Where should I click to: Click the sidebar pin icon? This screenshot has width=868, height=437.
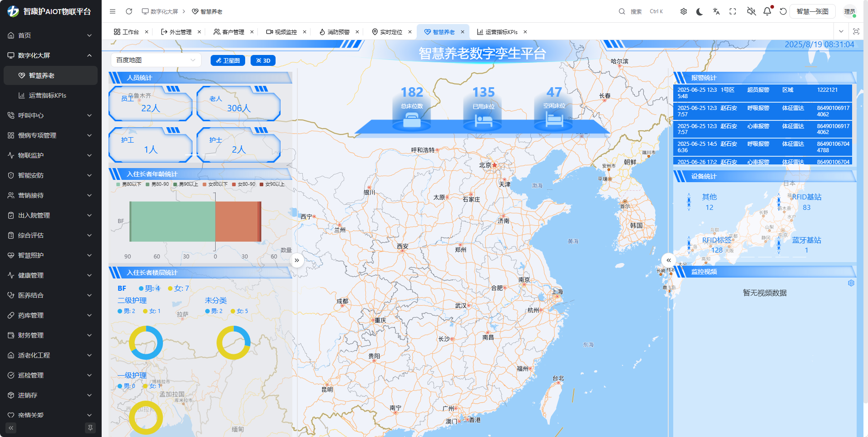(90, 428)
